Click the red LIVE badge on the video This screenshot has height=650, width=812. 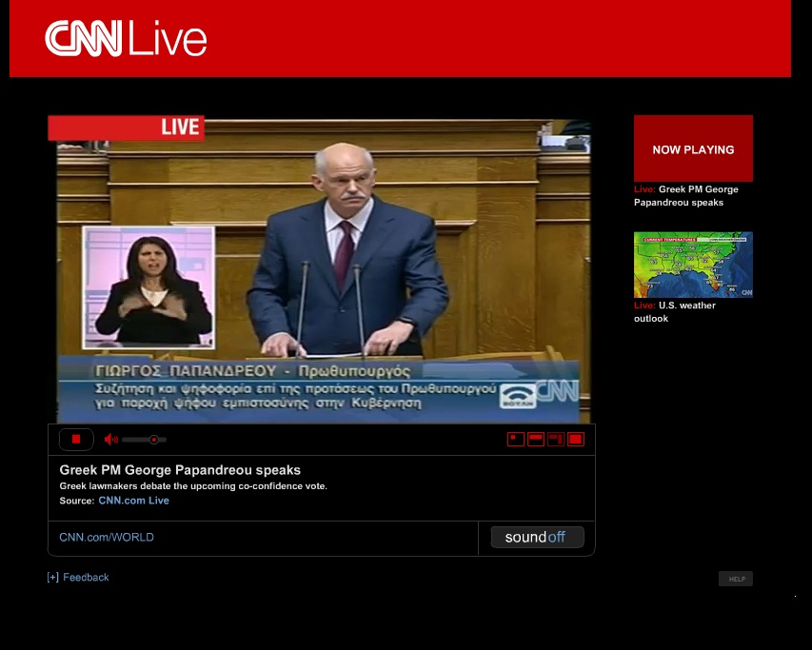180,127
